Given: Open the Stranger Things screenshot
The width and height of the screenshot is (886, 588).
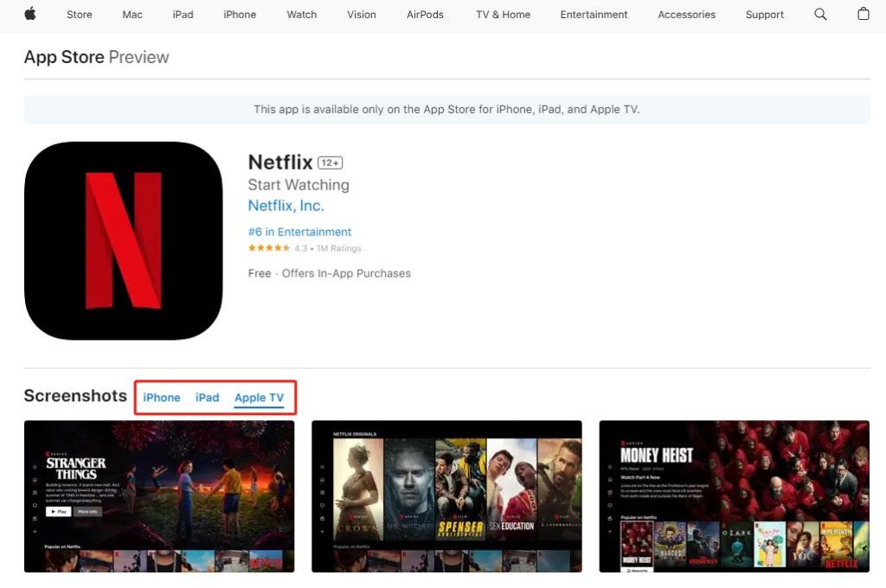Looking at the screenshot, I should pos(159,496).
